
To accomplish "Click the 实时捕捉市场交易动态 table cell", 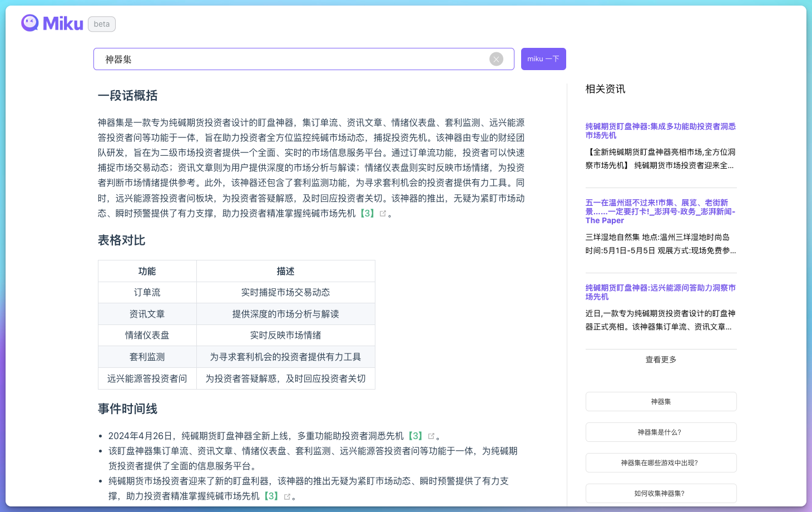I will 286,293.
